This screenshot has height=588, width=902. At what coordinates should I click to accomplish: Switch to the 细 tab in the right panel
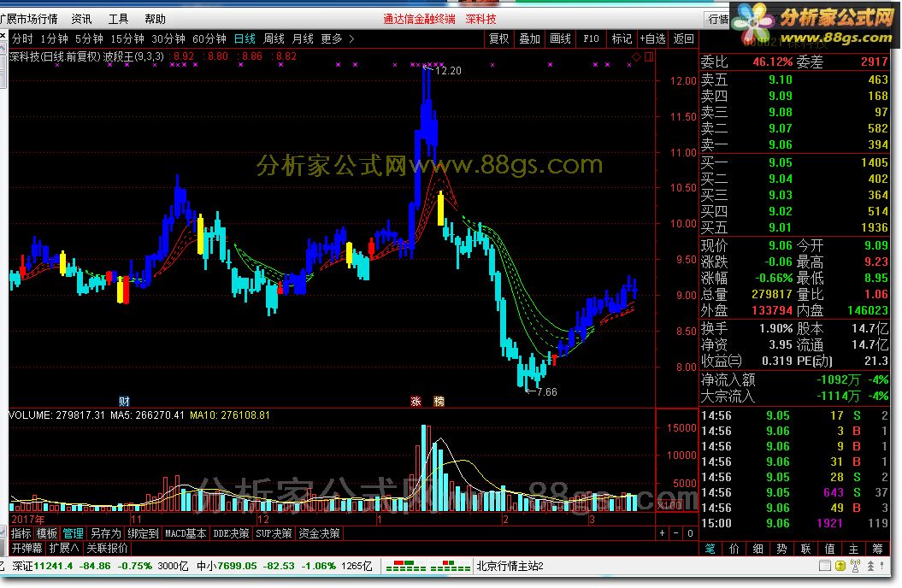tap(758, 549)
